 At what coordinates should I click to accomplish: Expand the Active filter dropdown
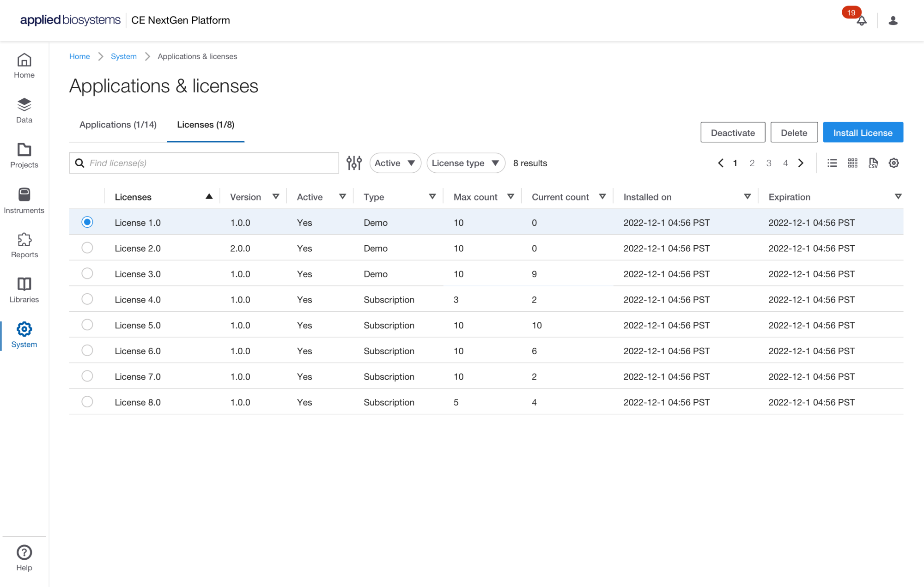tap(395, 163)
